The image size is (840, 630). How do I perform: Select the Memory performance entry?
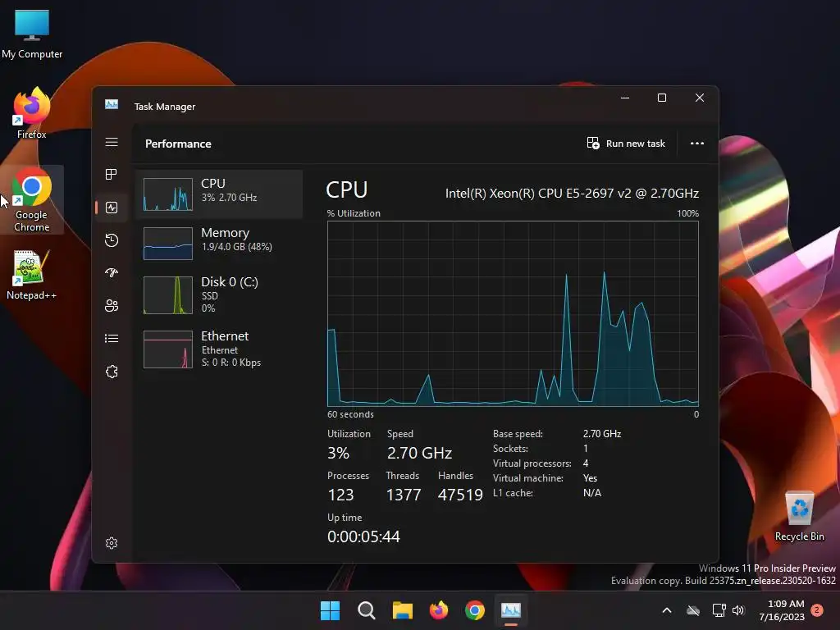[219, 243]
